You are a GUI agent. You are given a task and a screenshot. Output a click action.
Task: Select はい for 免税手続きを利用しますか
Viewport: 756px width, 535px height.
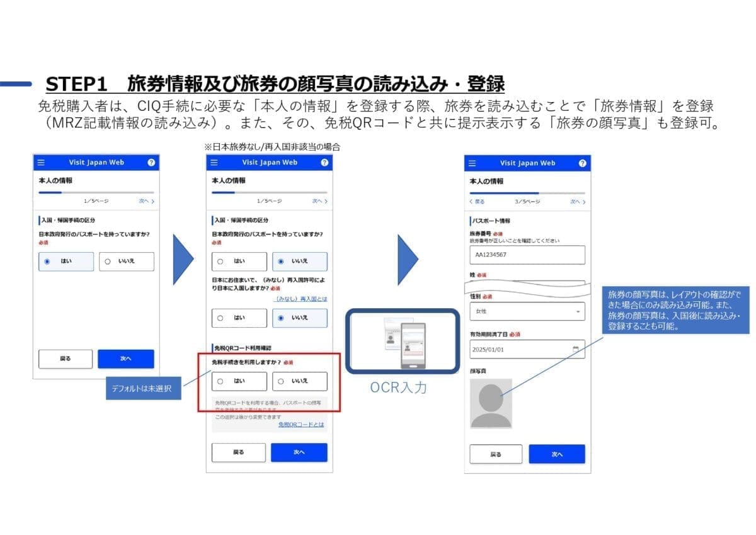click(x=239, y=381)
